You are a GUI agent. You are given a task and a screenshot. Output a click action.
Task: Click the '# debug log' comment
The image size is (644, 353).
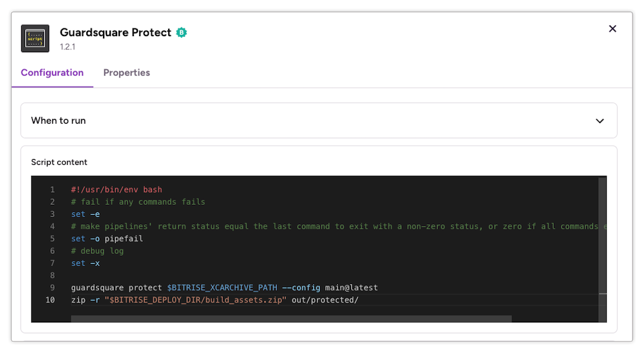tap(97, 251)
